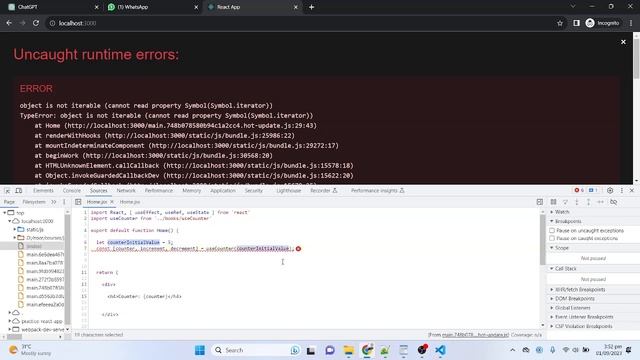
Task: Click the step icon in debugger toolbar
Action: click(x=600, y=202)
